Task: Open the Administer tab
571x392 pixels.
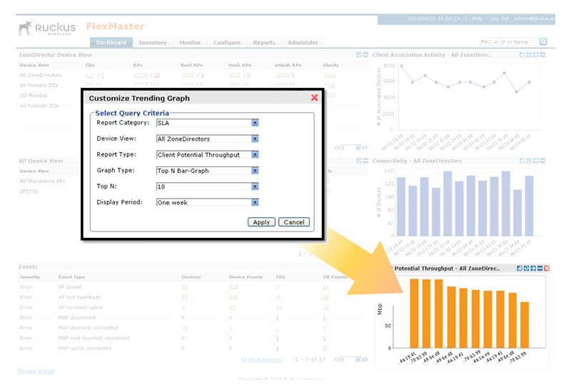Action: [x=303, y=43]
